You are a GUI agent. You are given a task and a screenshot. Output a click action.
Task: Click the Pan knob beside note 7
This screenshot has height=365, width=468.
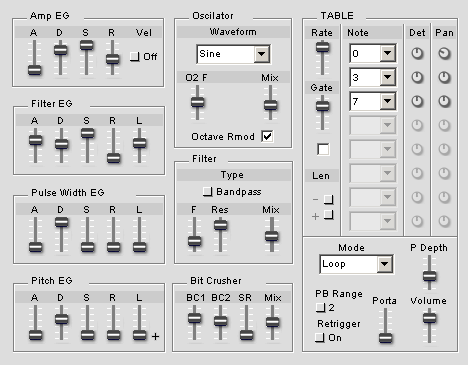point(444,101)
